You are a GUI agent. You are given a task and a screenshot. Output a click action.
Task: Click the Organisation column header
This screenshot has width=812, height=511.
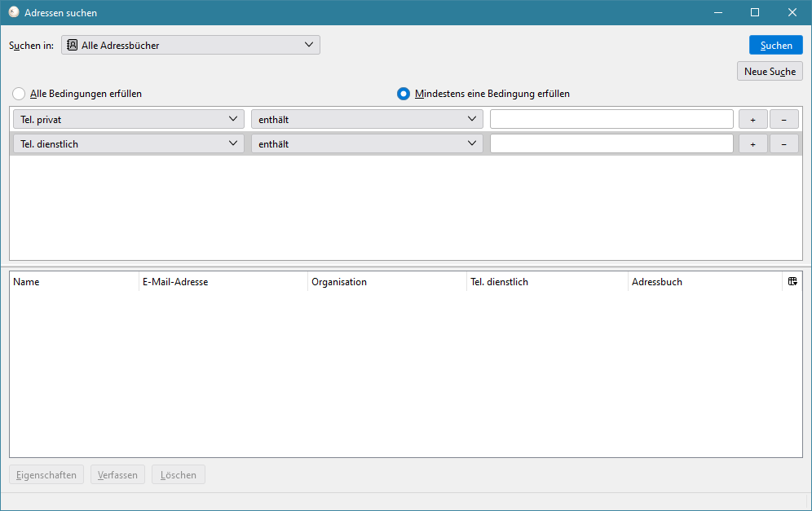[386, 282]
